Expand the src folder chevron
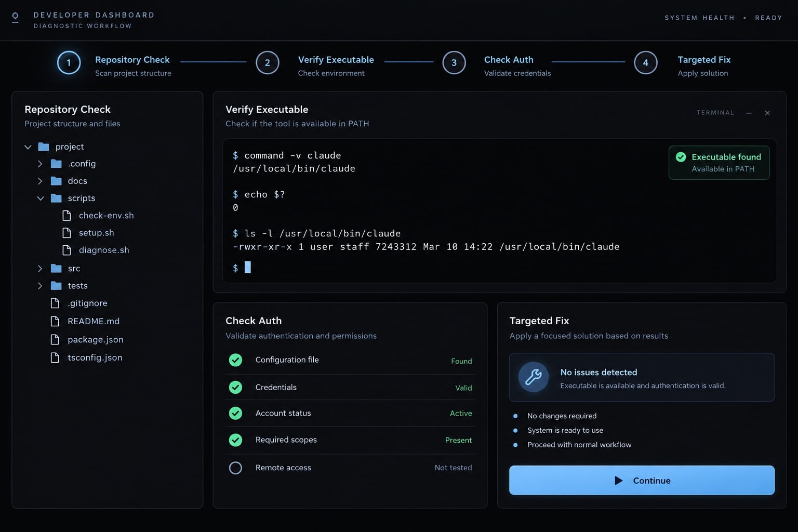The image size is (798, 532). tap(40, 269)
